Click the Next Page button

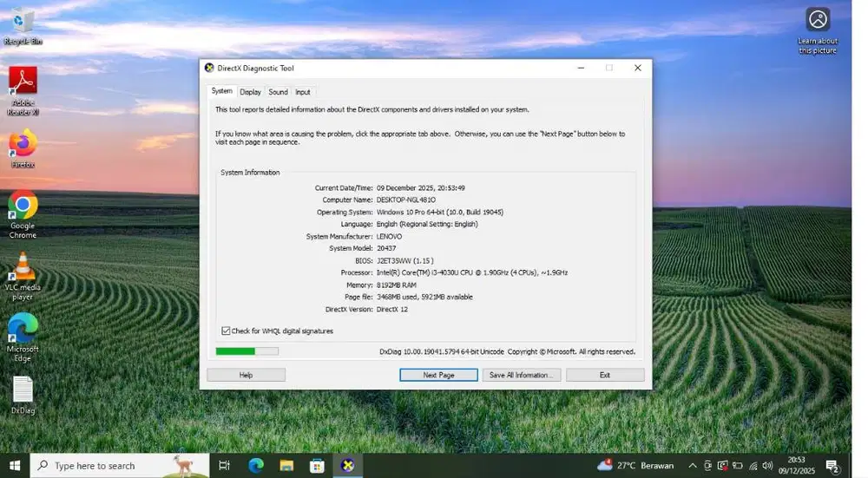(438, 375)
